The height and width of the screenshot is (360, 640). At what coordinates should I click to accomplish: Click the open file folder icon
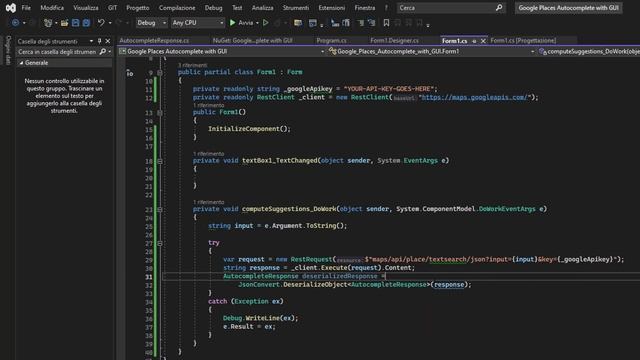tap(64, 23)
